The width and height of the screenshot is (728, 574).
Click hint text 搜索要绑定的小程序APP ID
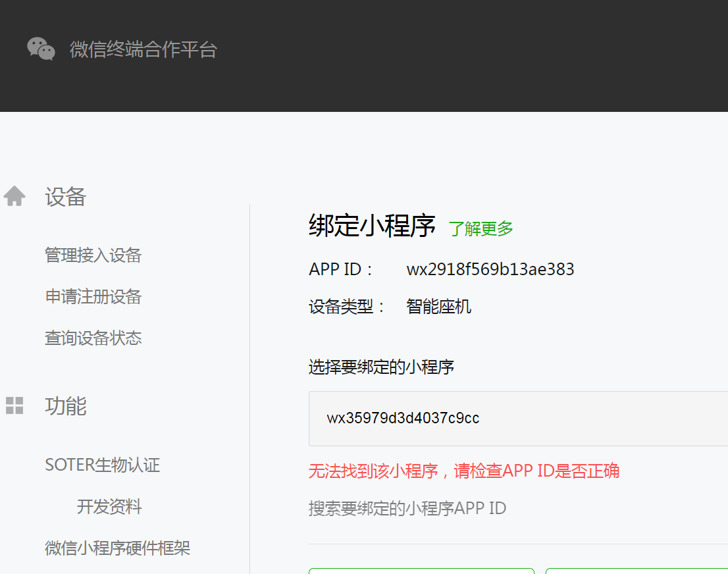tap(407, 509)
